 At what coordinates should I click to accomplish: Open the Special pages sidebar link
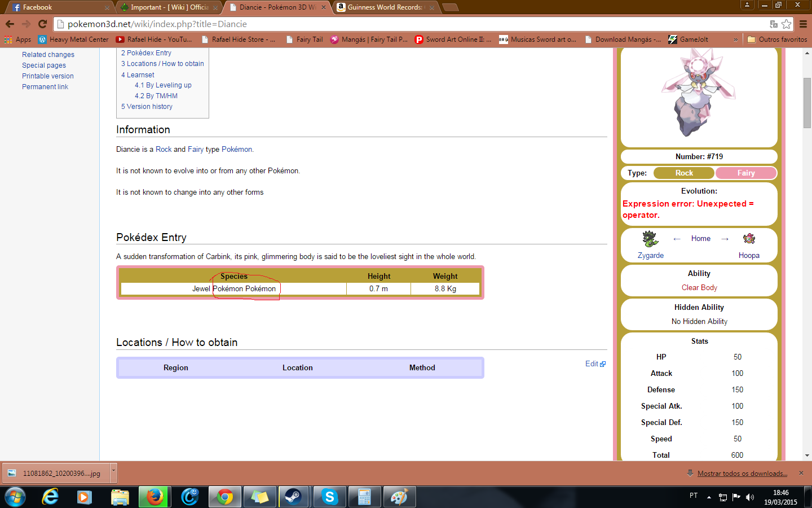tap(44, 65)
